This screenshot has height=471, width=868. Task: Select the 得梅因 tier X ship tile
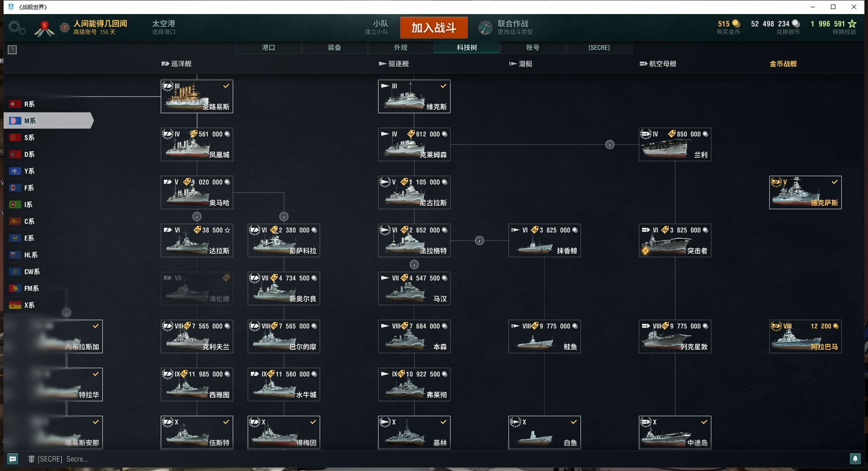(x=284, y=433)
